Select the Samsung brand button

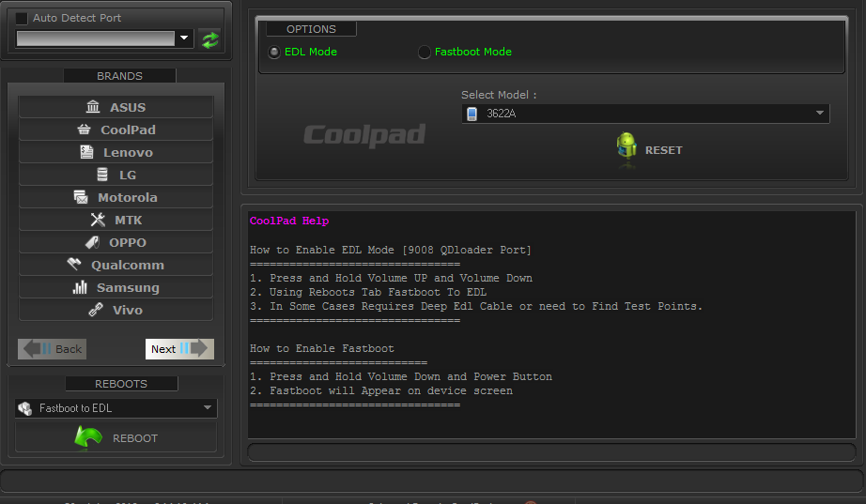[116, 288]
